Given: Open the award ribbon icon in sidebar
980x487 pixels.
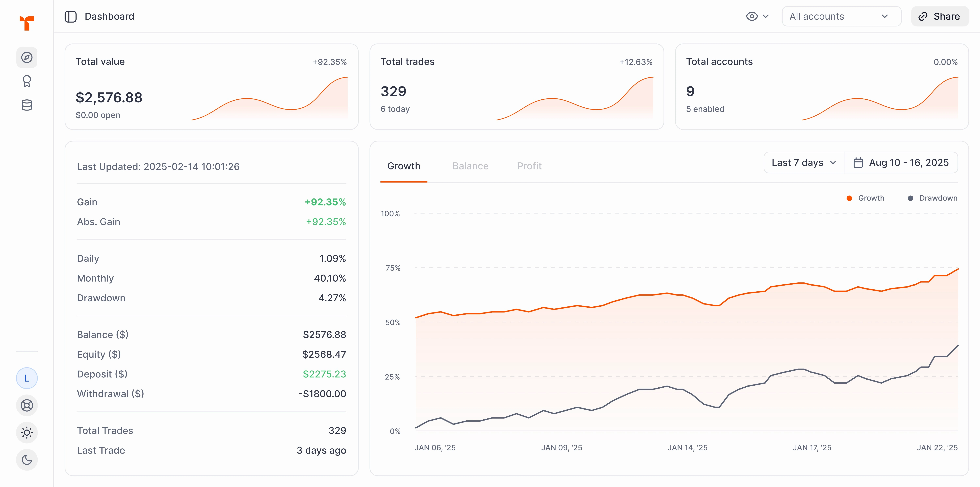Looking at the screenshot, I should click(x=27, y=81).
